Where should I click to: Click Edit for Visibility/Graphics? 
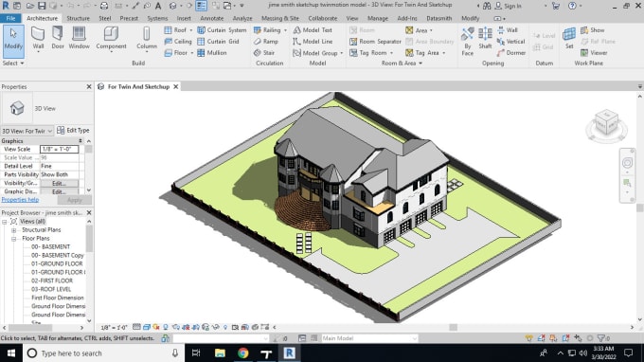(59, 183)
